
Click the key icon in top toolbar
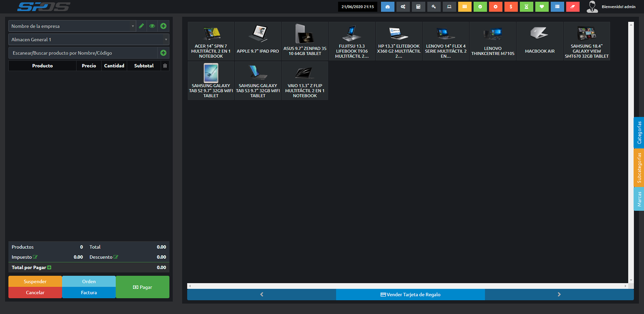pyautogui.click(x=433, y=7)
